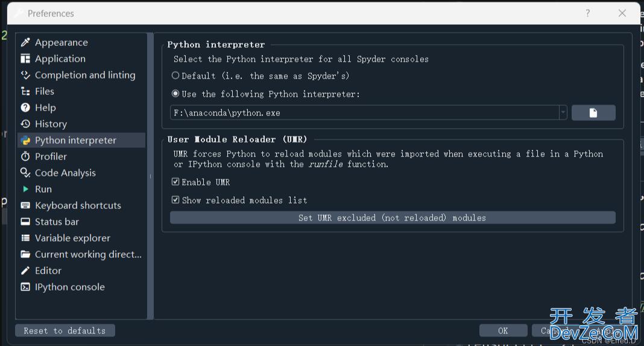
Task: Click the Python logo icon in sidebar
Action: pyautogui.click(x=25, y=140)
